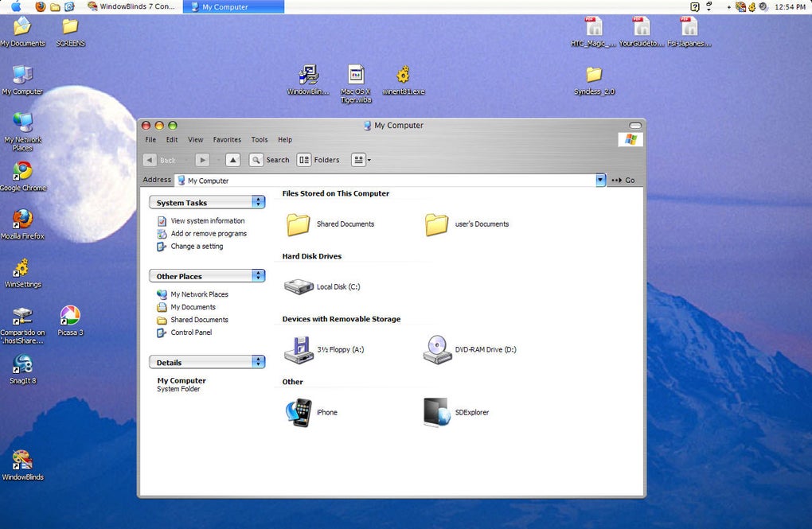
Task: Collapse the Other Places panel
Action: [258, 276]
